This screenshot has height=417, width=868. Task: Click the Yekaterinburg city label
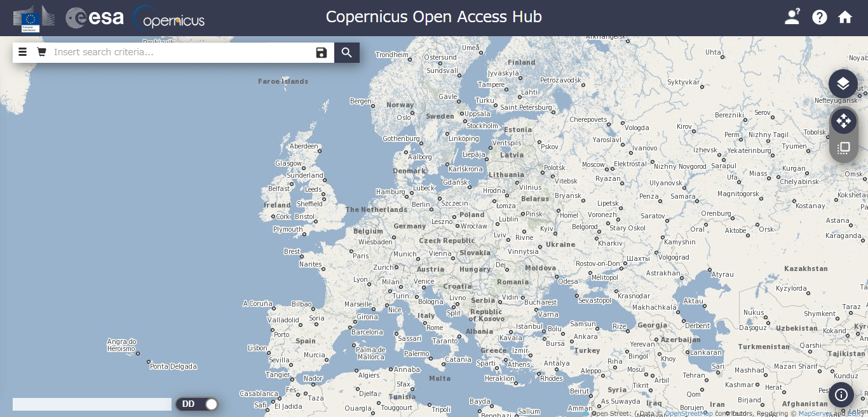(749, 151)
